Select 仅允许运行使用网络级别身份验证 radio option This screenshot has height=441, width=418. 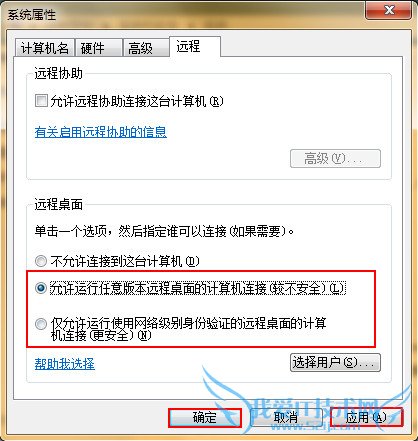pos(41,324)
